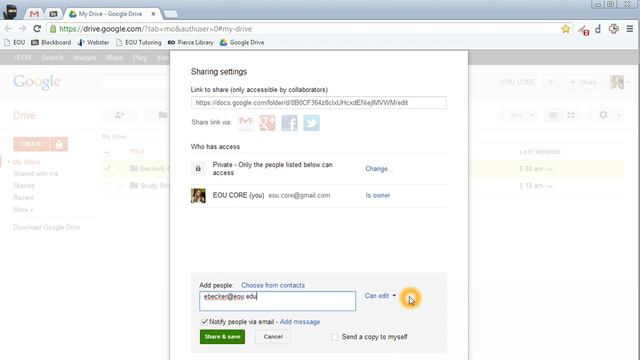Enable Send a copy to myself checkbox
Viewport: 640px width, 360px height.
pos(335,337)
